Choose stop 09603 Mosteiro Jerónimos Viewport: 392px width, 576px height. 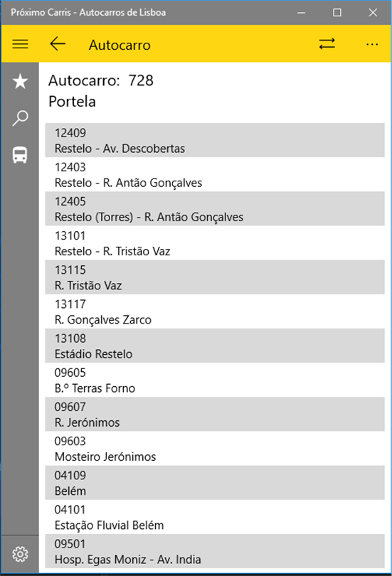[x=215, y=449]
